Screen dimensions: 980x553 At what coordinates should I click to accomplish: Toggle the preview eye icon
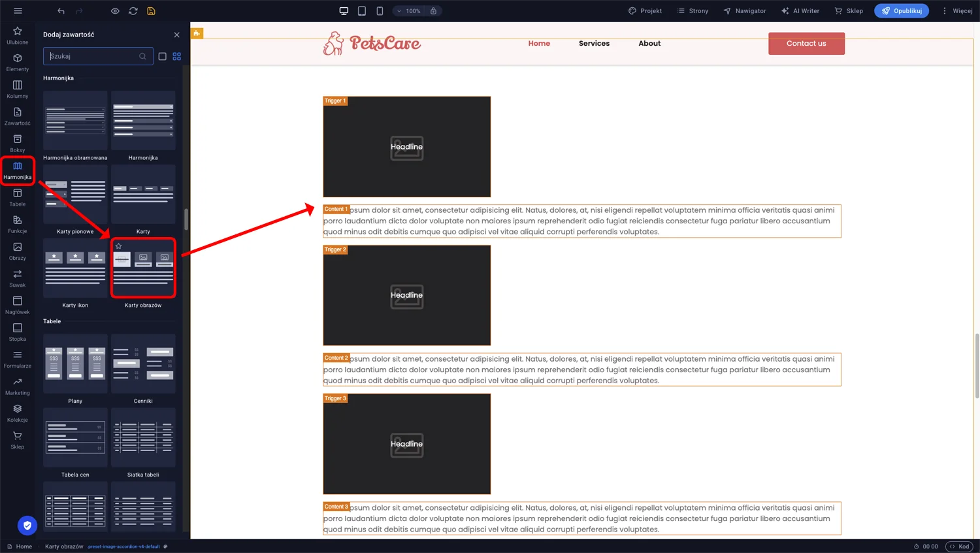[115, 11]
